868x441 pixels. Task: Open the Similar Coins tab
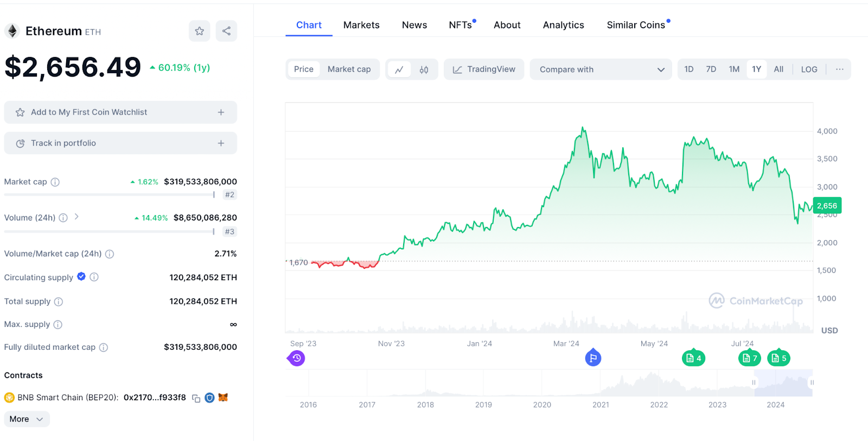pos(636,25)
